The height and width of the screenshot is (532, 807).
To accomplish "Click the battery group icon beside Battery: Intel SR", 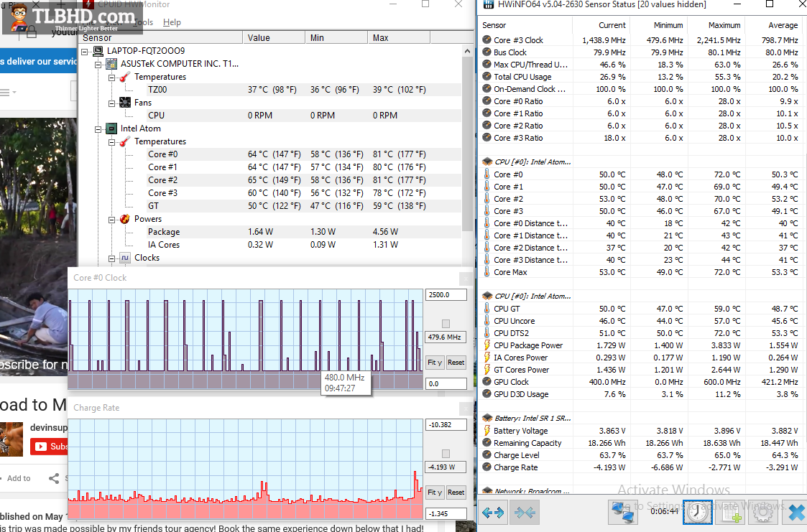I will [487, 418].
